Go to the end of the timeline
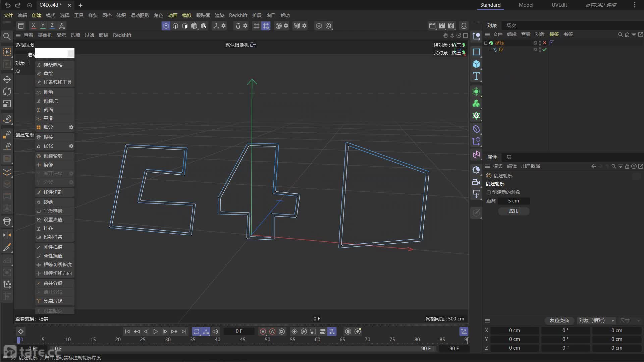Screen dimensions: 644x362 click(184, 331)
